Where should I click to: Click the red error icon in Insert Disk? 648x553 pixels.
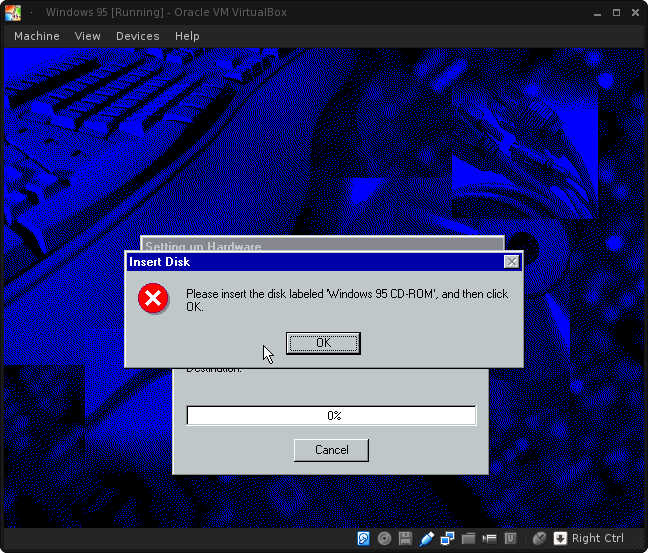pyautogui.click(x=153, y=298)
